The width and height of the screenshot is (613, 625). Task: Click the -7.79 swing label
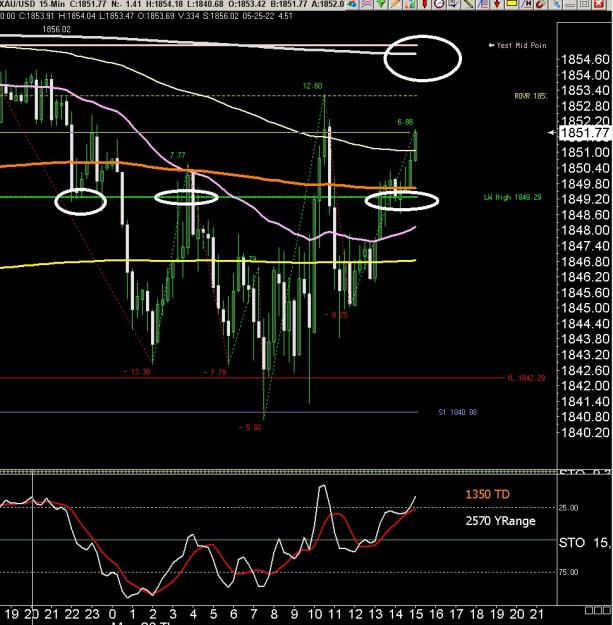click(x=214, y=372)
